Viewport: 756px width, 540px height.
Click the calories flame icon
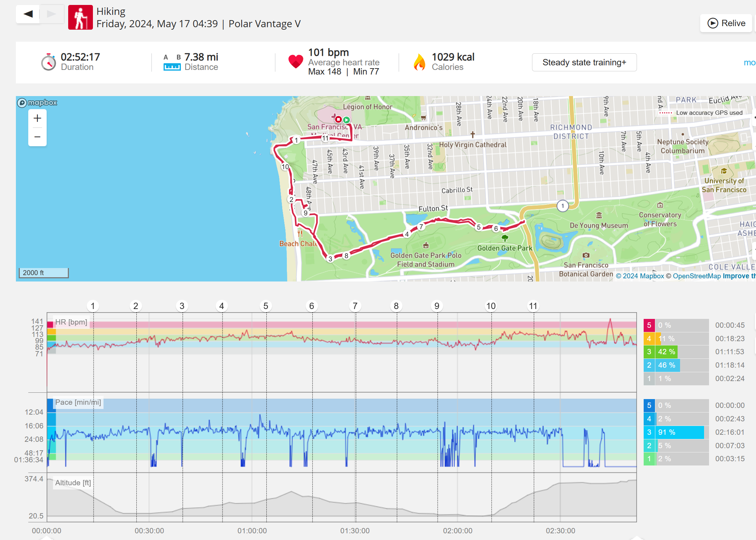pos(419,63)
